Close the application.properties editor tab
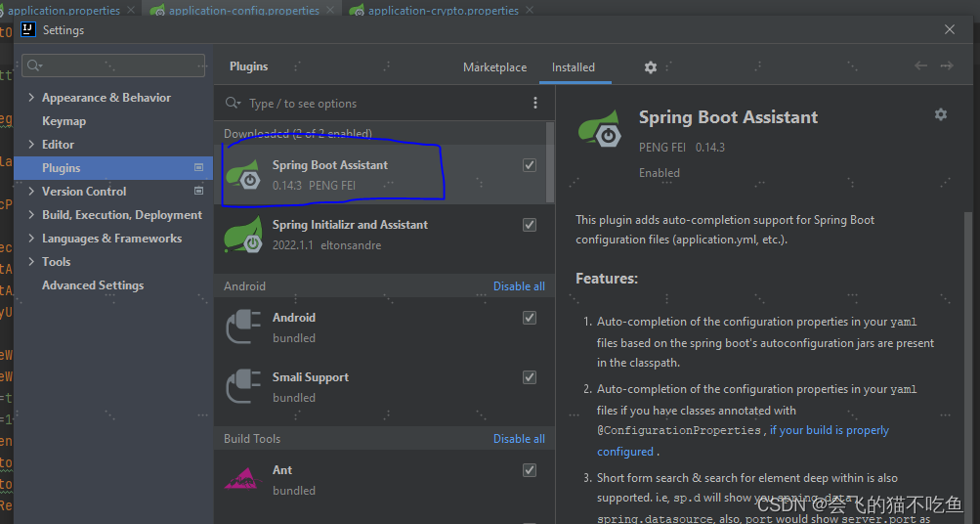Image resolution: width=980 pixels, height=524 pixels. tap(131, 10)
